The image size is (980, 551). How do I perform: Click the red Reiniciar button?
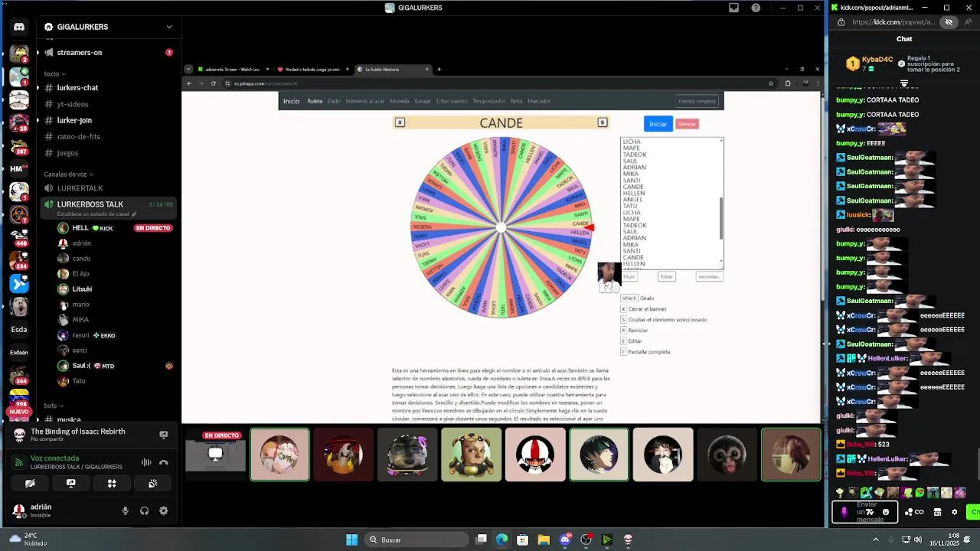(x=687, y=124)
